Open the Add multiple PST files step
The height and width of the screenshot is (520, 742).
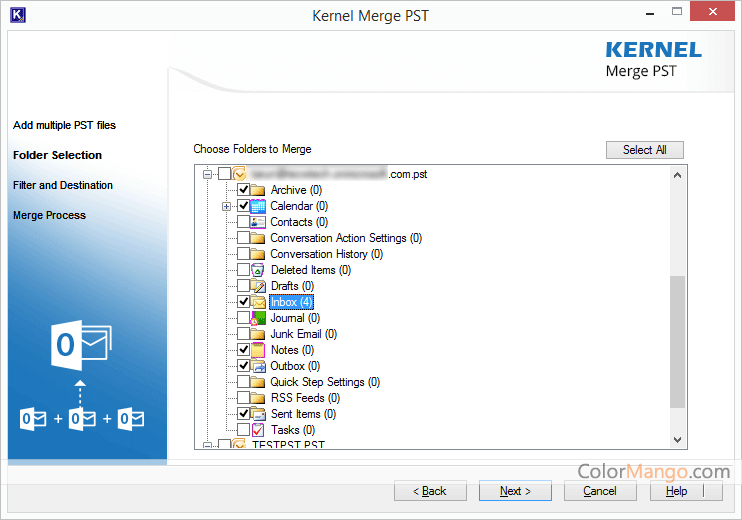[64, 125]
